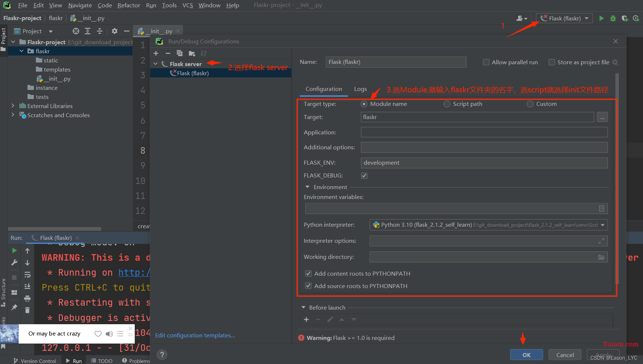
Task: Open Project view dropdown
Action: [x=50, y=31]
